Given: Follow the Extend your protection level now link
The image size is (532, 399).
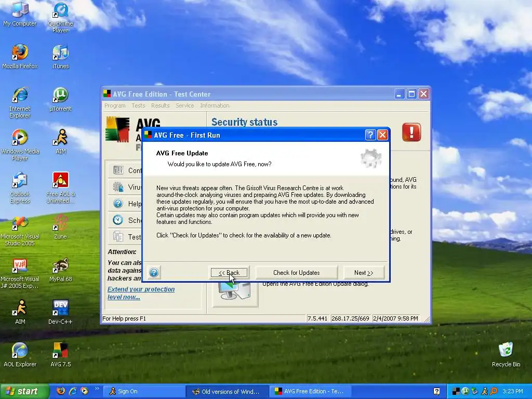Looking at the screenshot, I should (141, 293).
